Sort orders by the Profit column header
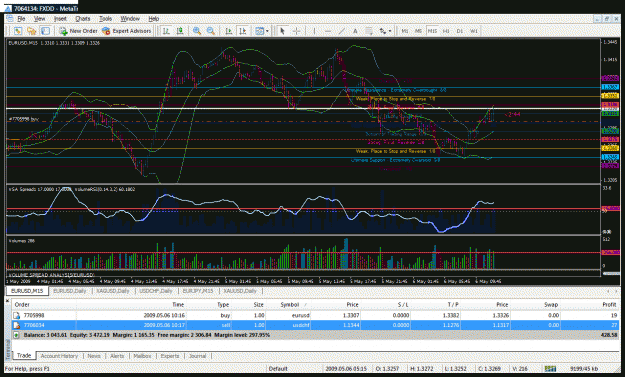 pyautogui.click(x=609, y=304)
